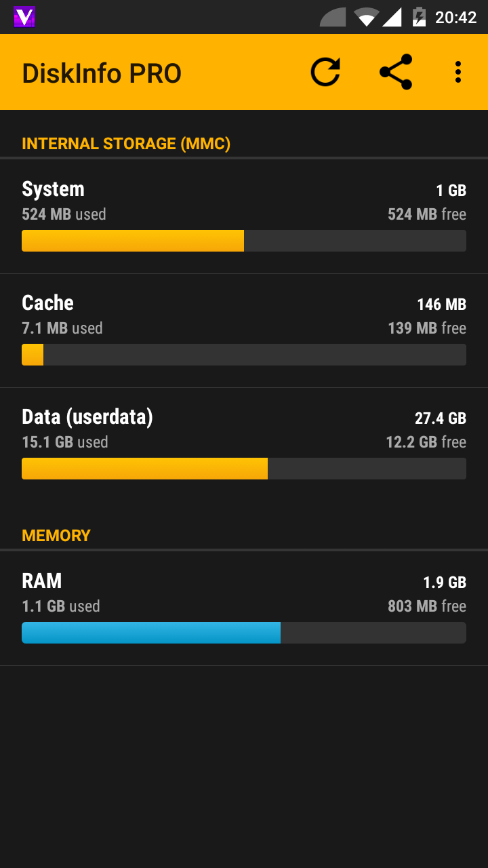488x868 pixels.
Task: Tap the cellular signal icon
Action: 392,17
